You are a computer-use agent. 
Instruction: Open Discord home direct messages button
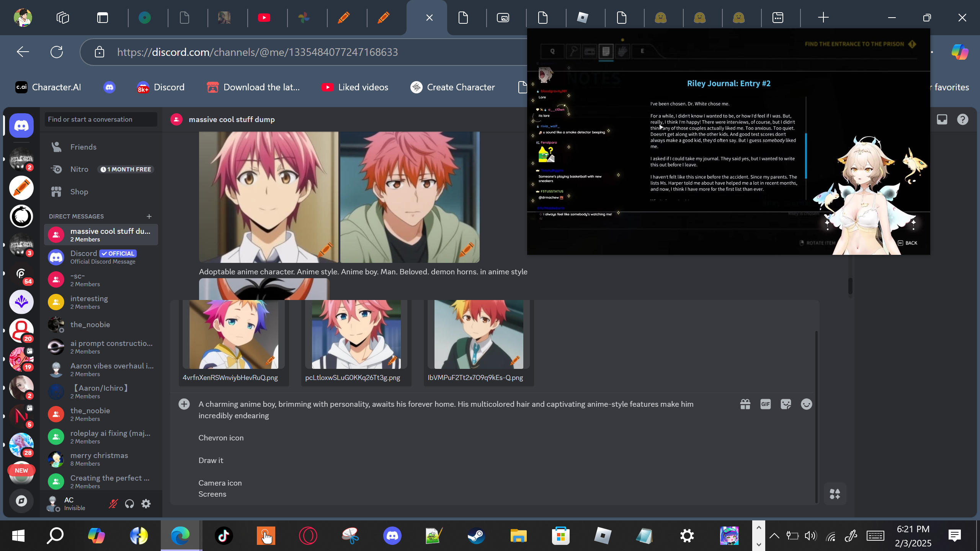pyautogui.click(x=21, y=126)
